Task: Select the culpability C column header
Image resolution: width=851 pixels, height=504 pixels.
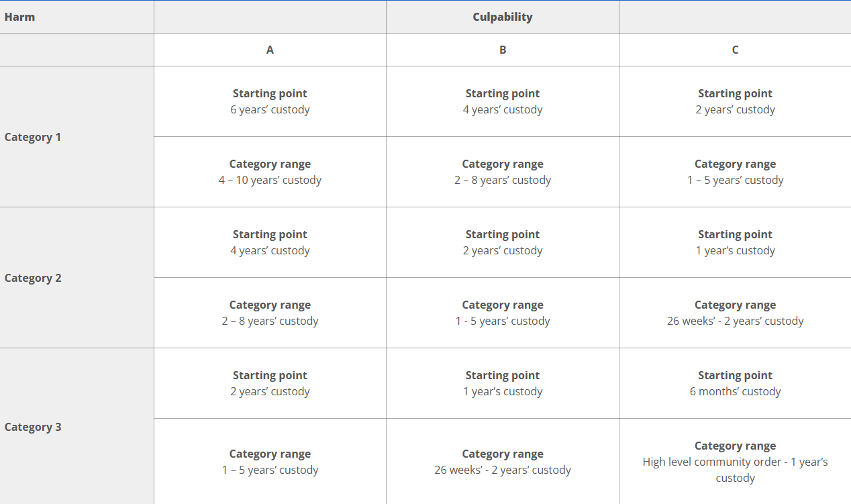Action: [735, 50]
